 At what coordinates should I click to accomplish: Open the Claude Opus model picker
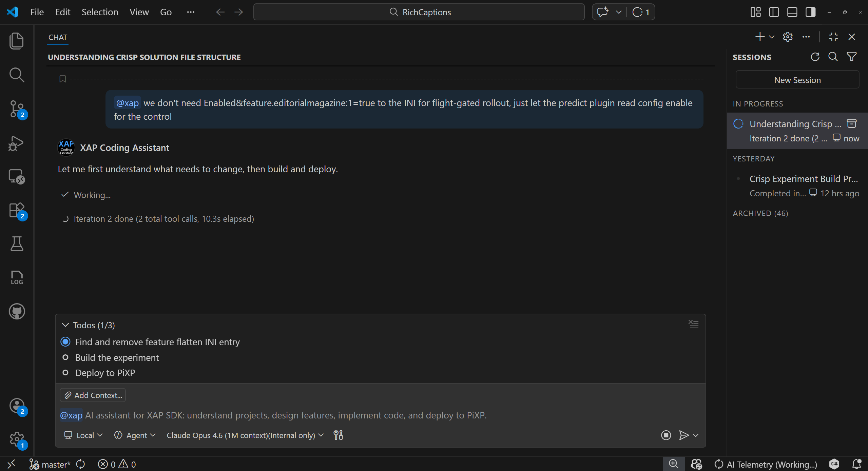(245, 435)
